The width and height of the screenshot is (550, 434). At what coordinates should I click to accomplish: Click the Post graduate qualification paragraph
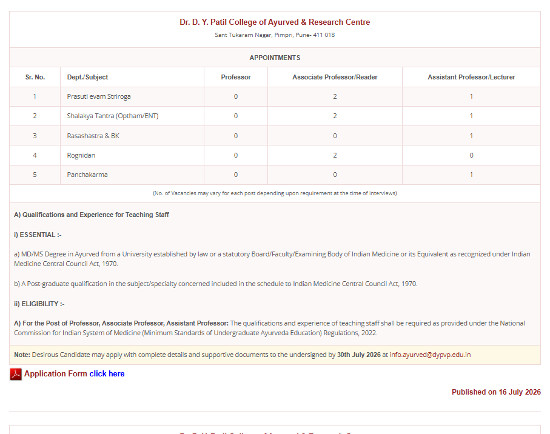pos(215,283)
